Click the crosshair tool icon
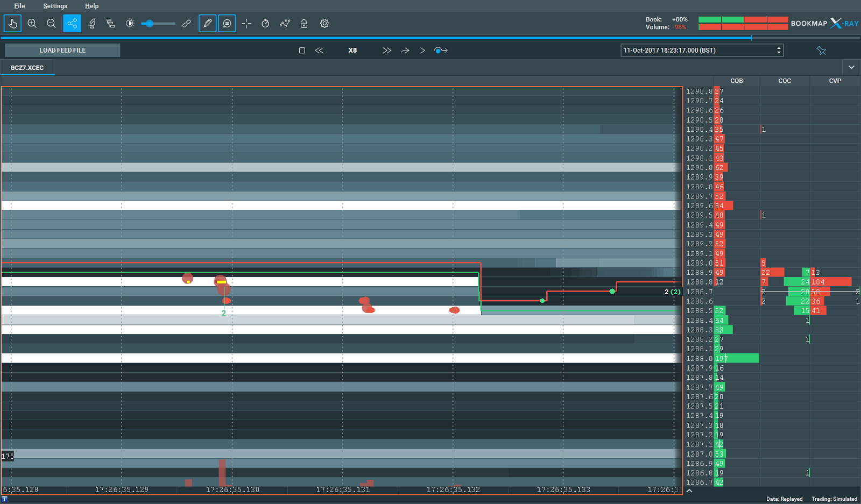 coord(246,24)
